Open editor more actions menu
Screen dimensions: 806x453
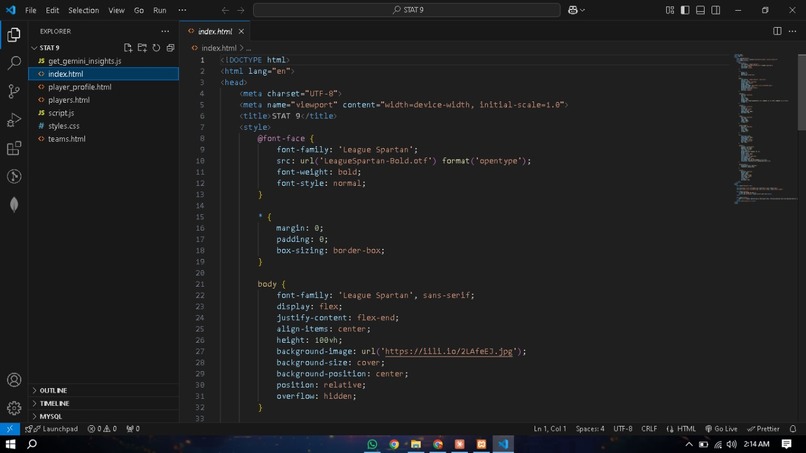[x=793, y=31]
